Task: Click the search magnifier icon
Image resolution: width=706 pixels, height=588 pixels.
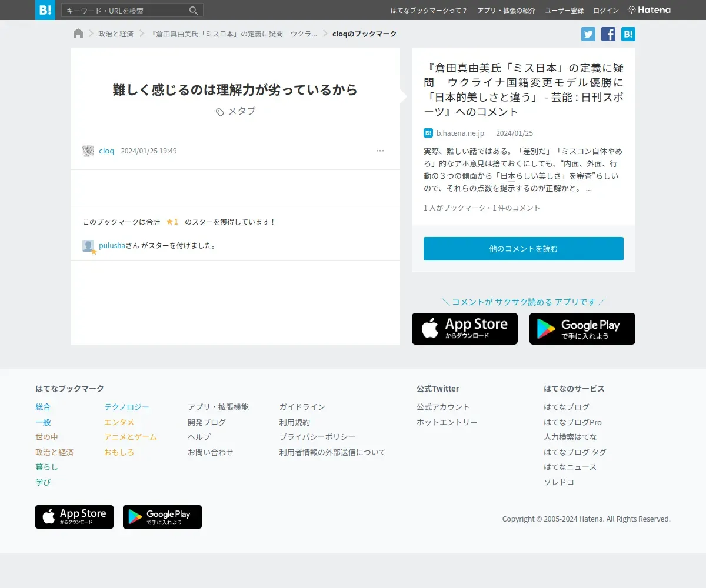Action: (x=194, y=11)
